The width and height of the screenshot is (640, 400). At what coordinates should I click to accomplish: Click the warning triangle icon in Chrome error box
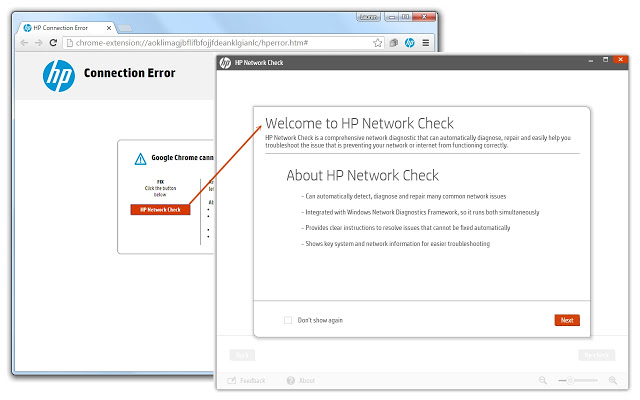pyautogui.click(x=140, y=159)
